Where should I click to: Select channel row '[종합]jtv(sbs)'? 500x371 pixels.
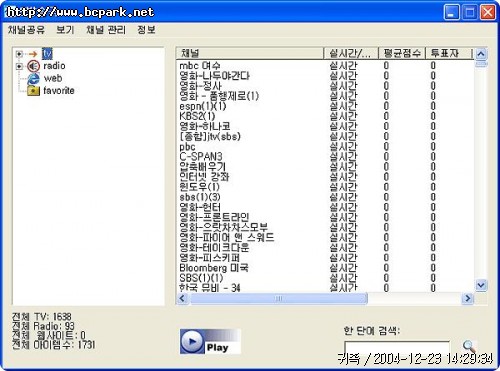325,136
